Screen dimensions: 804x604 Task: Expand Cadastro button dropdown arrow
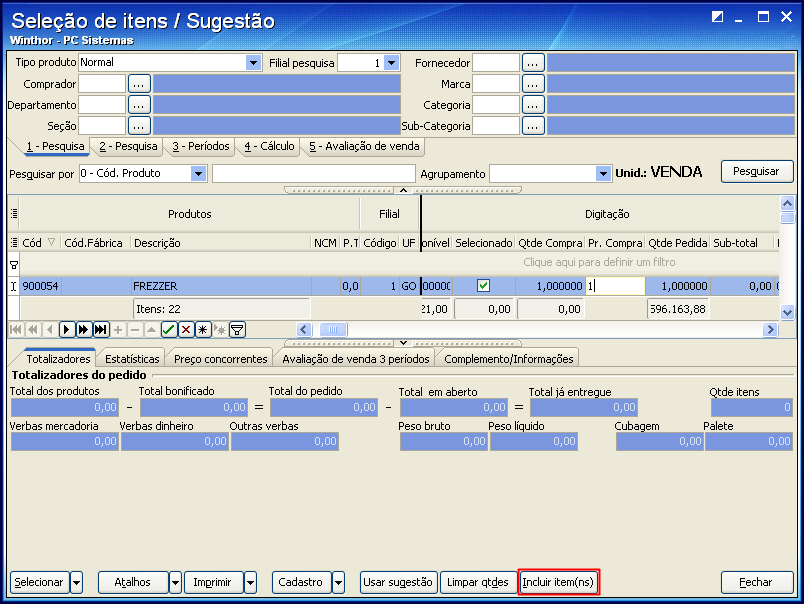338,582
